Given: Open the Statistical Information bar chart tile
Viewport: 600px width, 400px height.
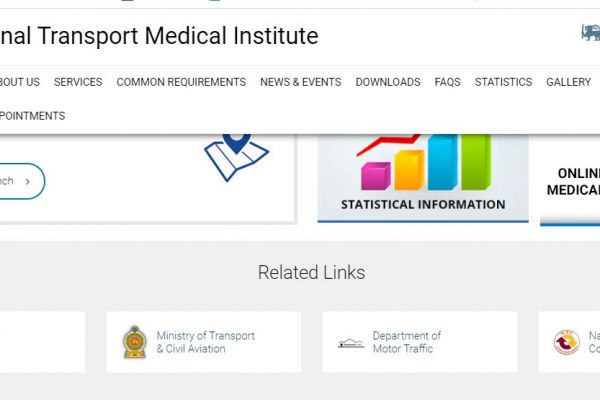Looking at the screenshot, I should (x=423, y=178).
